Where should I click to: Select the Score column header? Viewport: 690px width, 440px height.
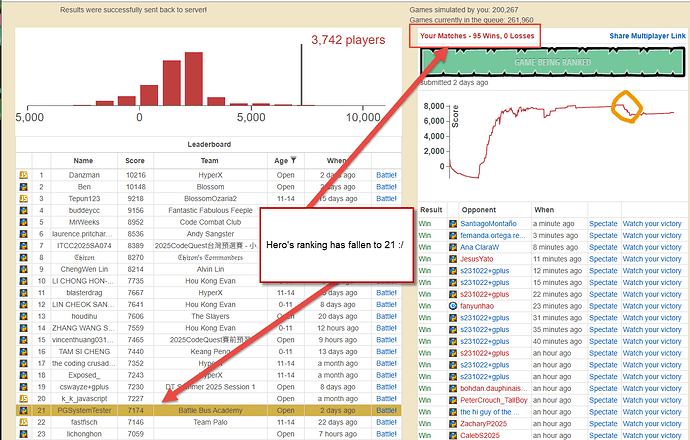tap(135, 161)
